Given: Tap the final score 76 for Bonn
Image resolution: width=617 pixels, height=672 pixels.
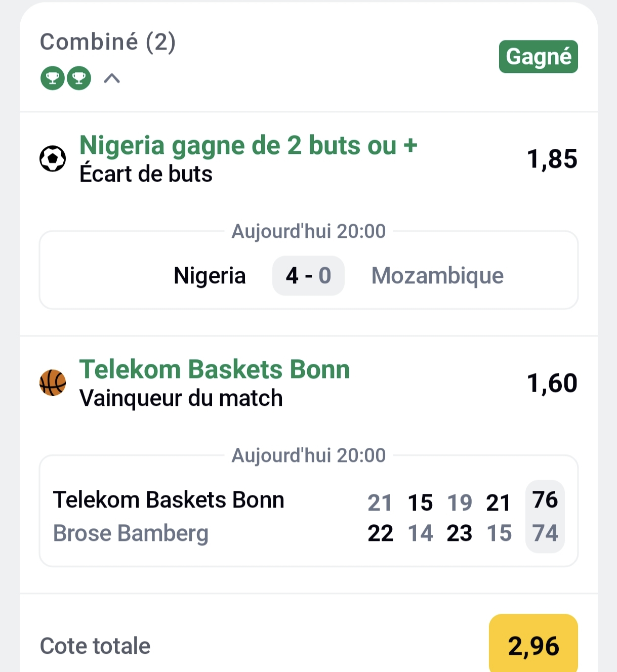Looking at the screenshot, I should [x=545, y=500].
